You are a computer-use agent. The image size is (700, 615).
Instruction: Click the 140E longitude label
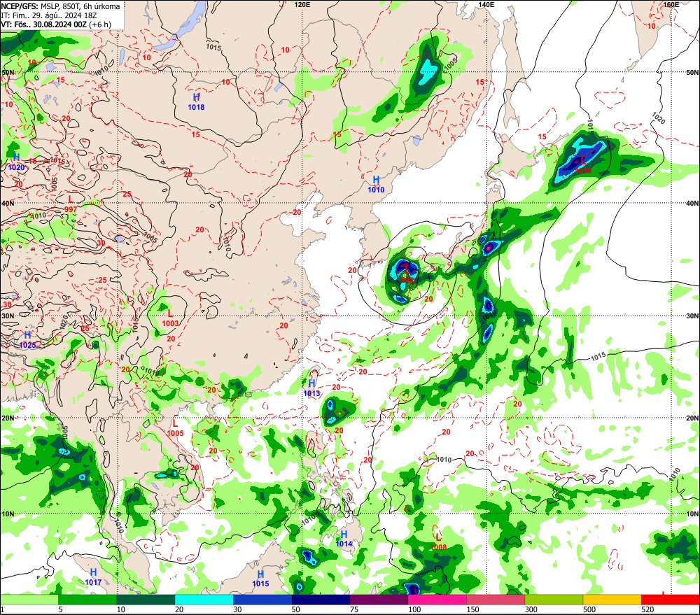486,4
